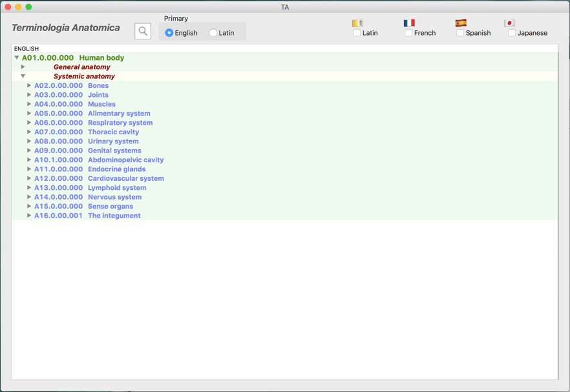Screen dimensions: 570x392
Task: Collapse the Systemic anatomy section
Action: [23, 76]
